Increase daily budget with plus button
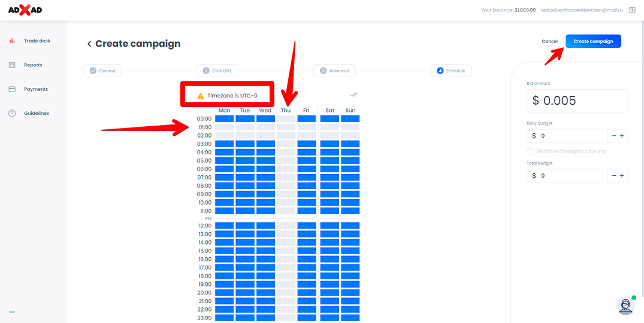Image resolution: width=644 pixels, height=323 pixels. click(622, 136)
